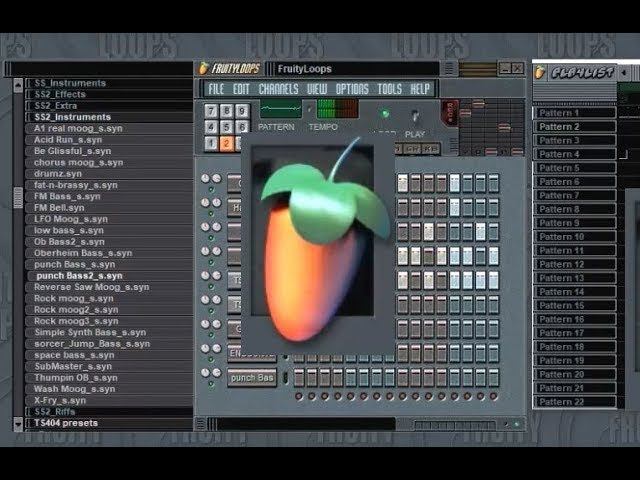Toggle last step of punch Bas row
This screenshot has width=640, height=480.
point(493,378)
